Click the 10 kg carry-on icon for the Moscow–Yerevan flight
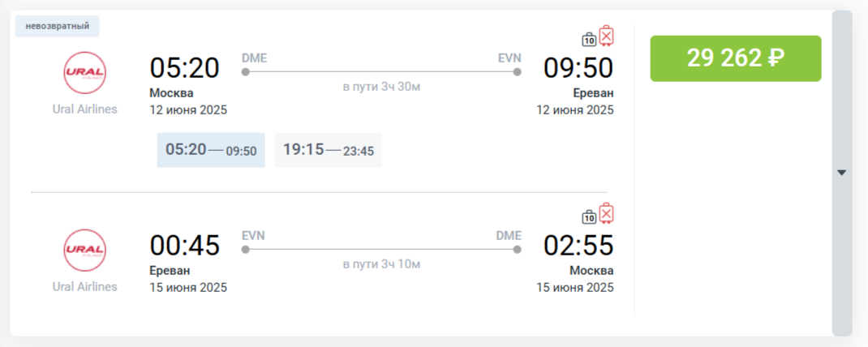The image size is (868, 347). pyautogui.click(x=590, y=39)
